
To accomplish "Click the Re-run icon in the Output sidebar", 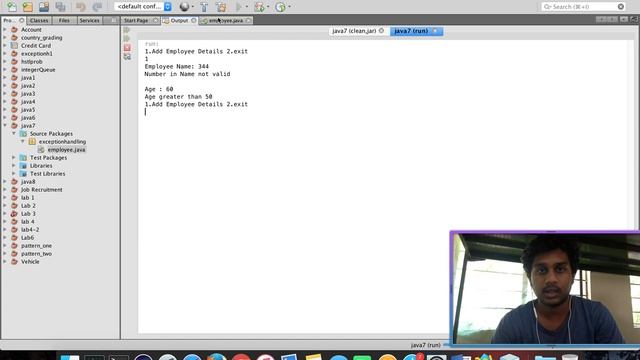I will tap(127, 30).
